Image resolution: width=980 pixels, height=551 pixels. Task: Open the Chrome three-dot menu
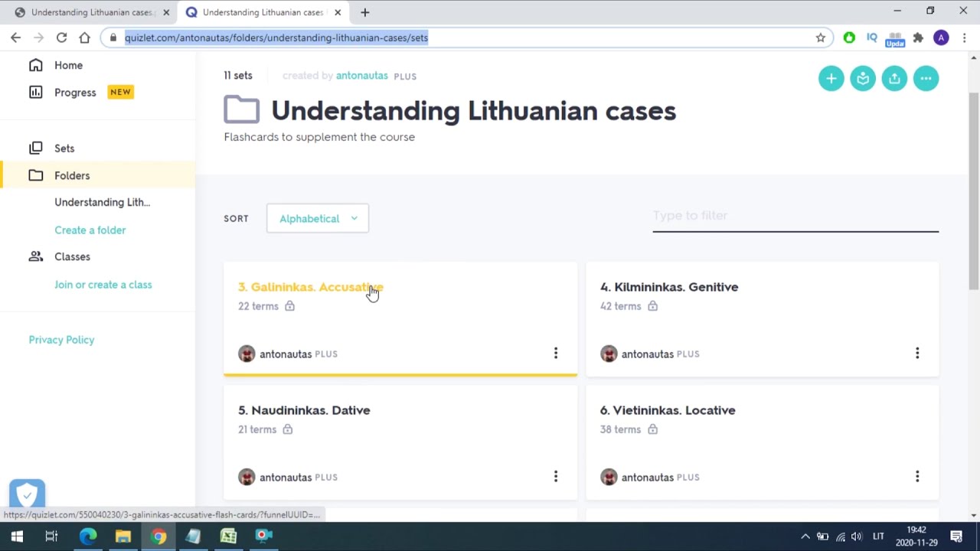coord(964,37)
